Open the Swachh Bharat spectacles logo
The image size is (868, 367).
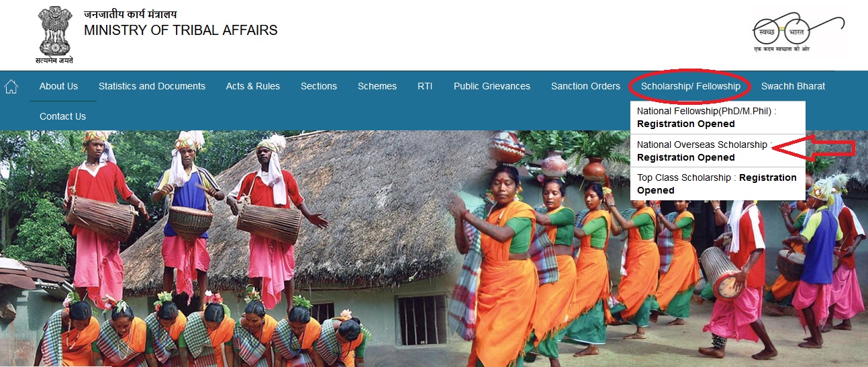pos(798,34)
